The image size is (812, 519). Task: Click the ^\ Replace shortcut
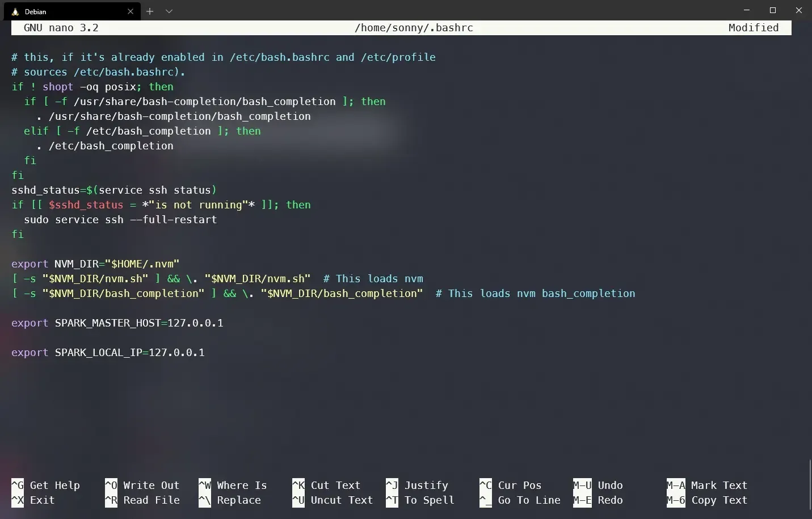pos(230,500)
